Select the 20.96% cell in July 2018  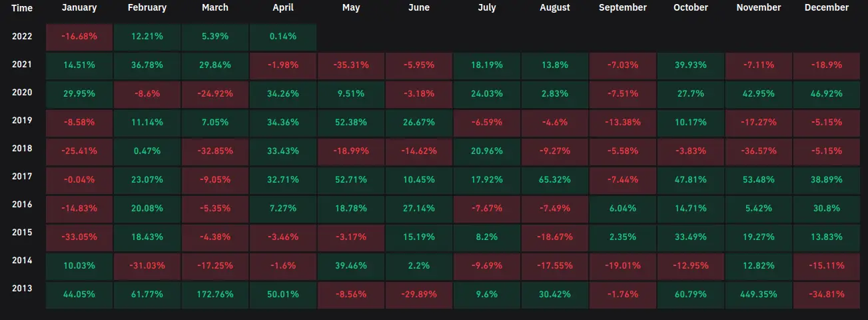tap(486, 151)
